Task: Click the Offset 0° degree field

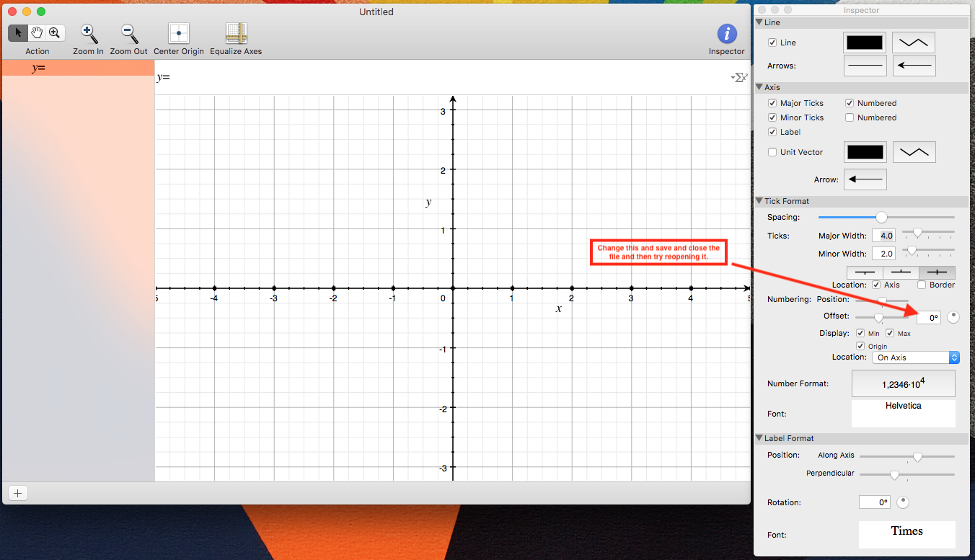Action: (x=929, y=318)
